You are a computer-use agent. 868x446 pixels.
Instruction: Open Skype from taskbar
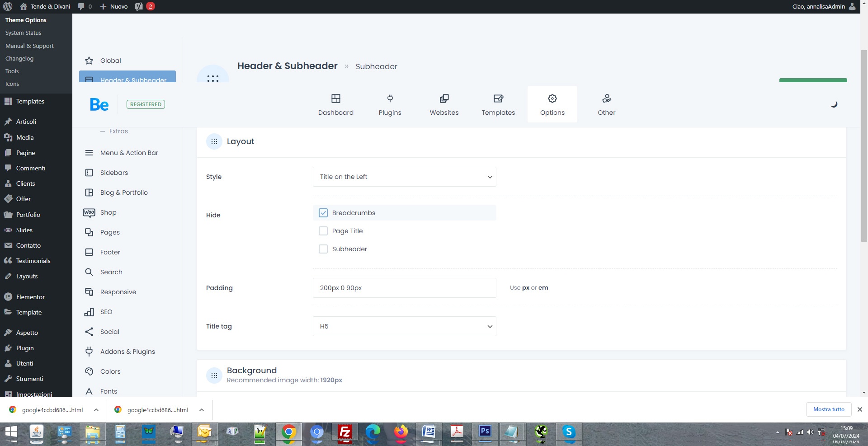(x=569, y=433)
